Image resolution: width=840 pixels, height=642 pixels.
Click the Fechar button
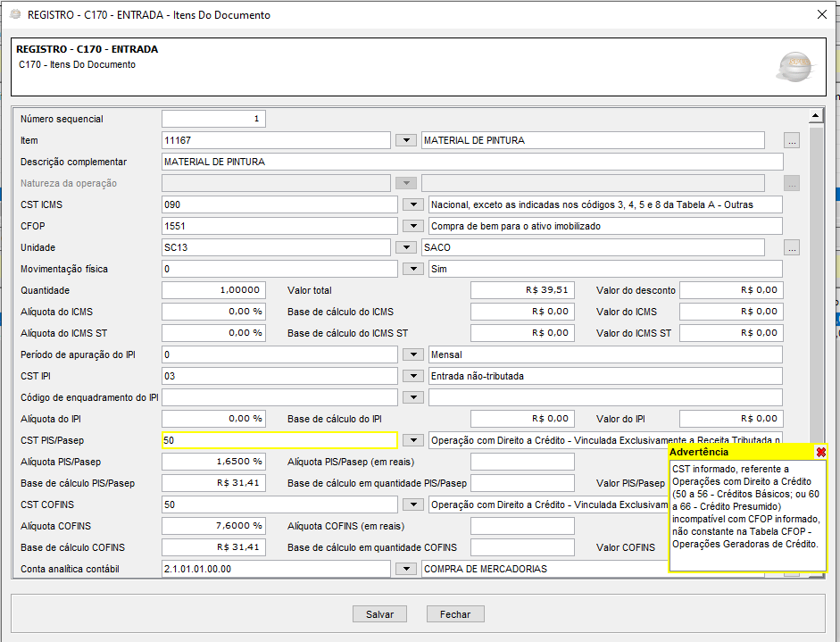[x=455, y=614]
